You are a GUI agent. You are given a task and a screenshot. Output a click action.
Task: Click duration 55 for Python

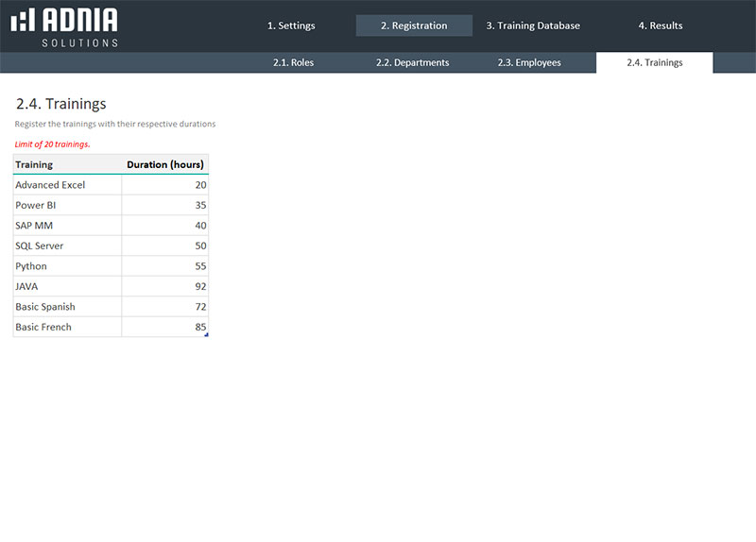164,266
